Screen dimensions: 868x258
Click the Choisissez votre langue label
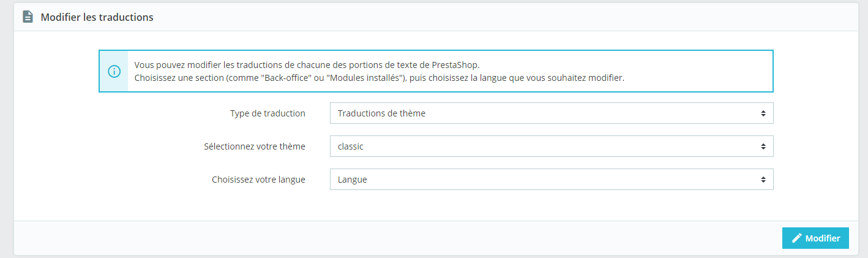pyautogui.click(x=258, y=180)
